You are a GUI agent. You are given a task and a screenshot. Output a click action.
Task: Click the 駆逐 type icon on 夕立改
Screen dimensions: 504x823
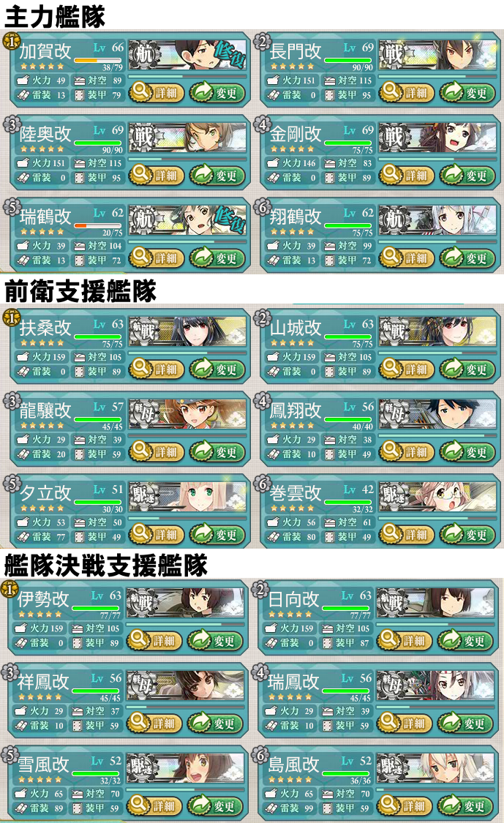coord(143,496)
